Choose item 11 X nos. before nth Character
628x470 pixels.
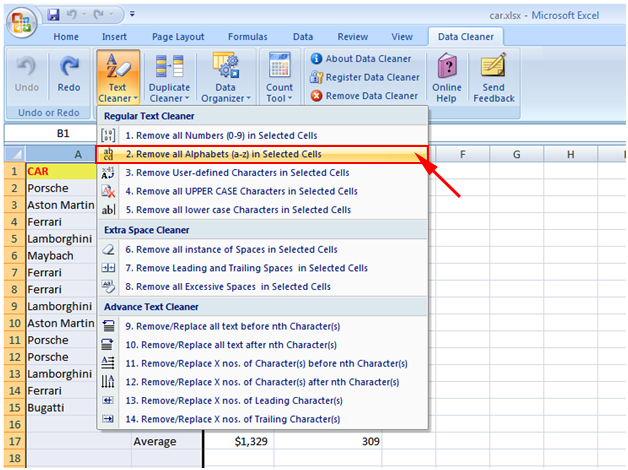click(263, 364)
